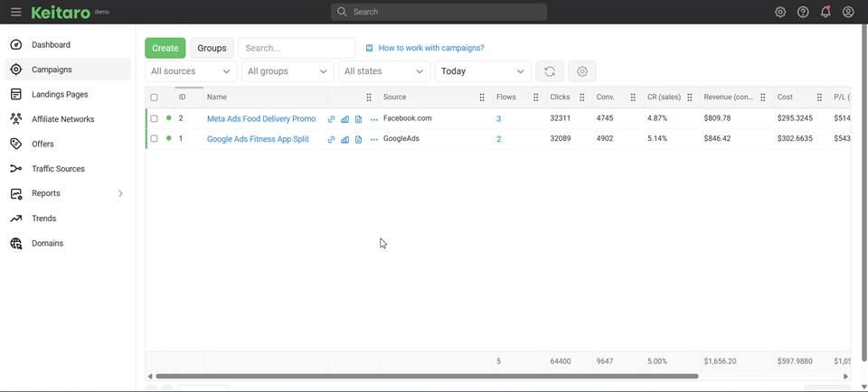Viewport: 868px width, 392px height.
Task: Open the How to work with campaigns link
Action: [430, 48]
